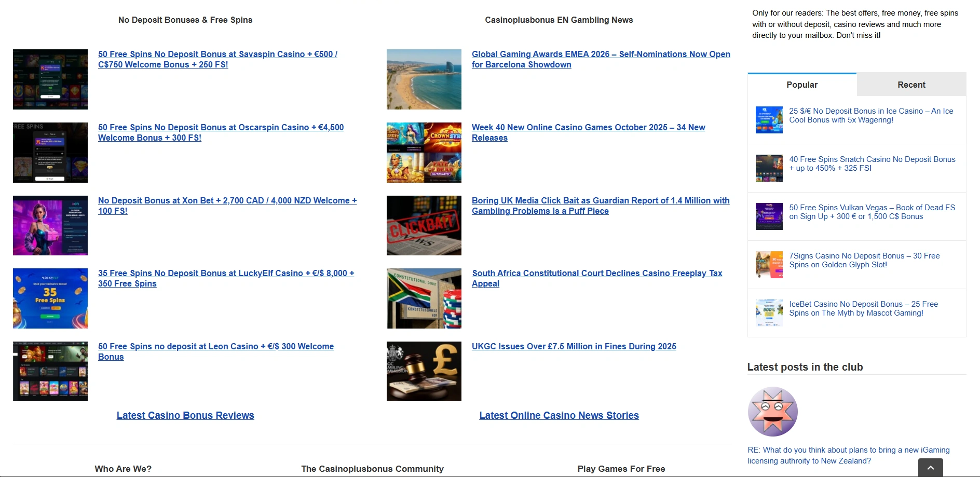Open 25 $/€ No Deposit Ice Casino post
The width and height of the screenshot is (980, 477).
point(871,115)
